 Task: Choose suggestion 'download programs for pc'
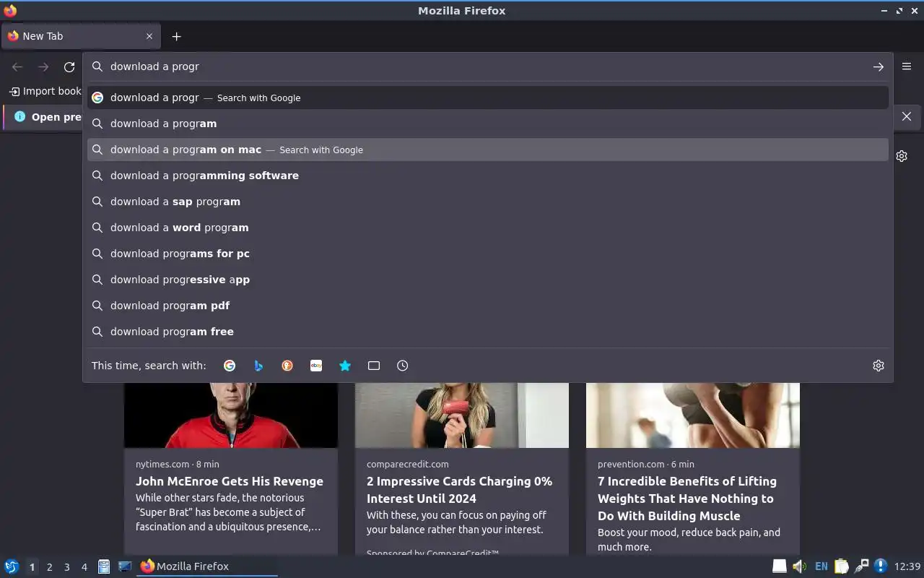click(488, 254)
